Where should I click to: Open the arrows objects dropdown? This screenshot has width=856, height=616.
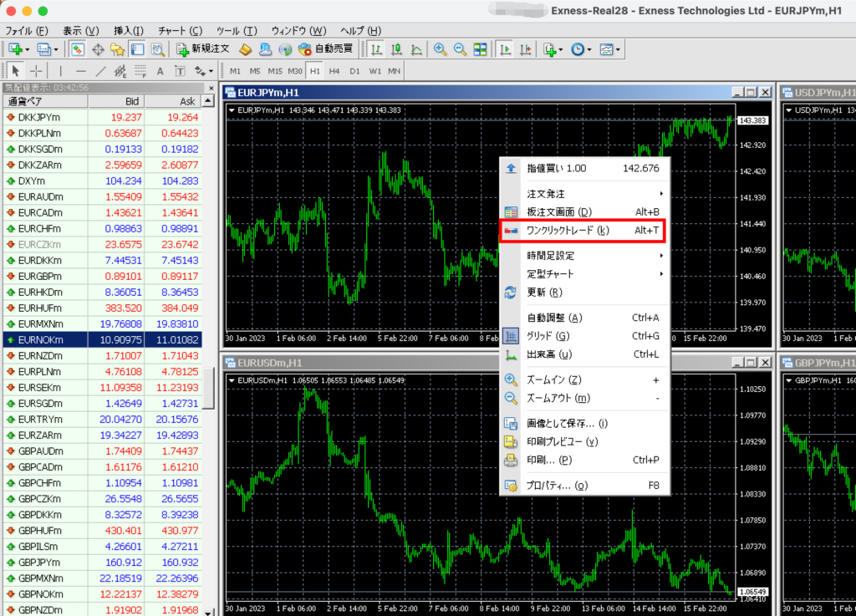(211, 71)
